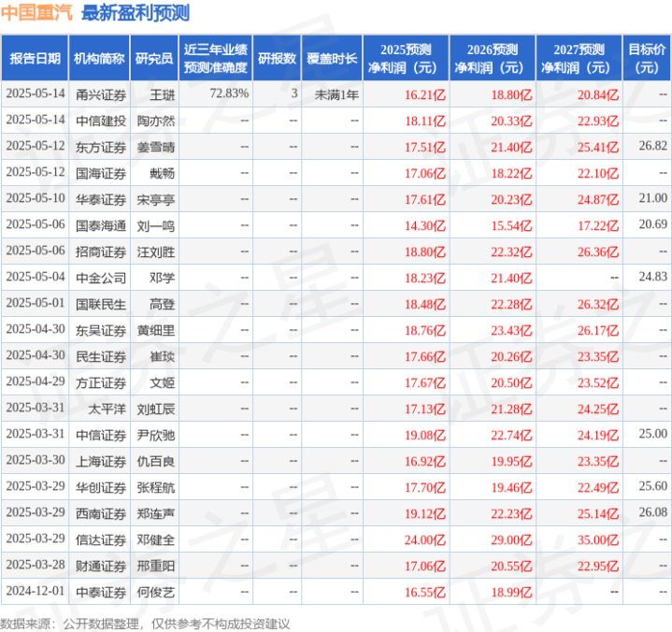Click target price 21.00

click(x=652, y=198)
